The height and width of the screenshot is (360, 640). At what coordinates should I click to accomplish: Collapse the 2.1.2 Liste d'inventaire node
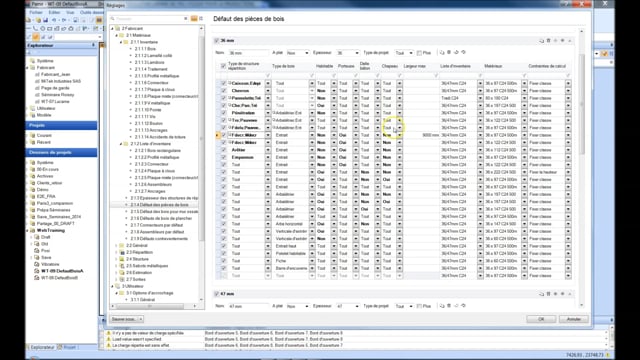(121, 144)
